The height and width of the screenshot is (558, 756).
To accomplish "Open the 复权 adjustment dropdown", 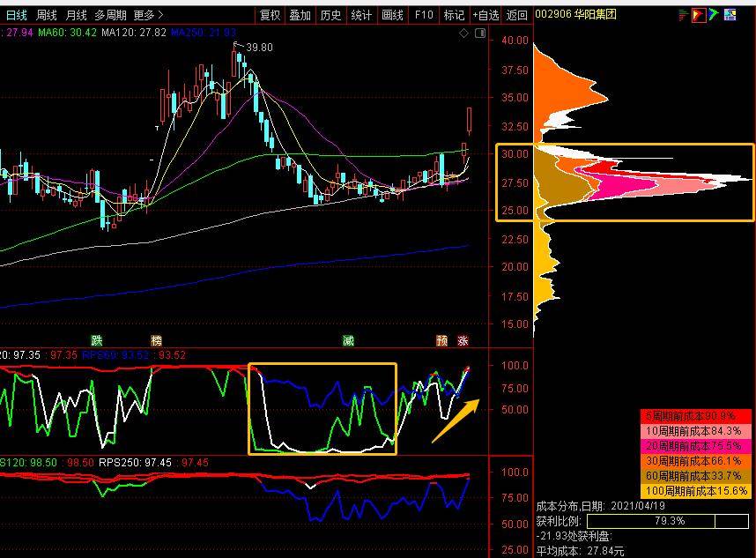I will coord(271,15).
